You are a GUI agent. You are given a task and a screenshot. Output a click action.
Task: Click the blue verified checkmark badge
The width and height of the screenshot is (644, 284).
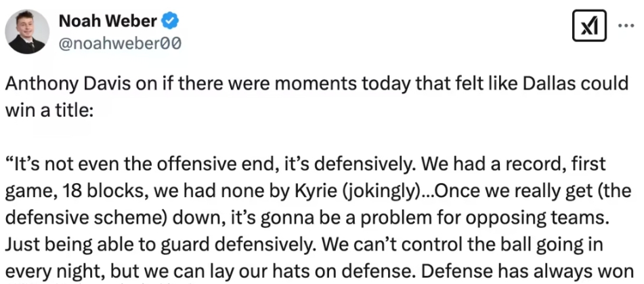170,21
